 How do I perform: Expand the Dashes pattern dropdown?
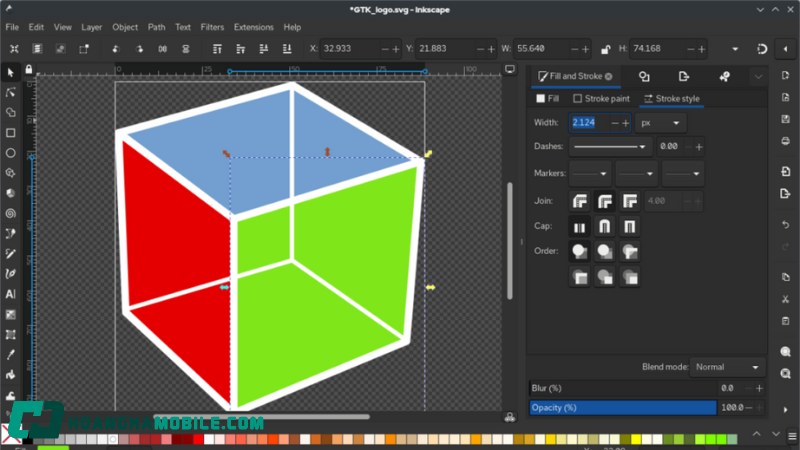click(x=611, y=146)
